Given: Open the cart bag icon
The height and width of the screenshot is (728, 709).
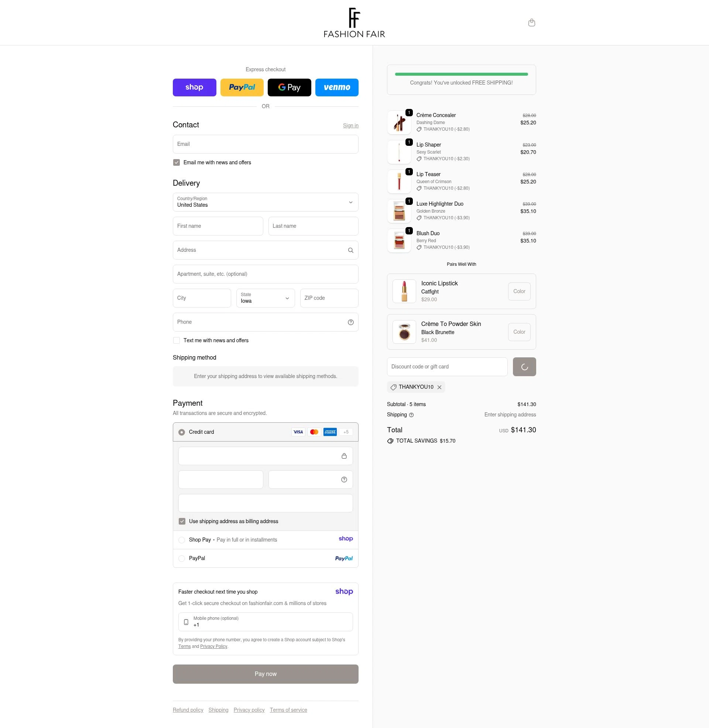Looking at the screenshot, I should click(531, 22).
